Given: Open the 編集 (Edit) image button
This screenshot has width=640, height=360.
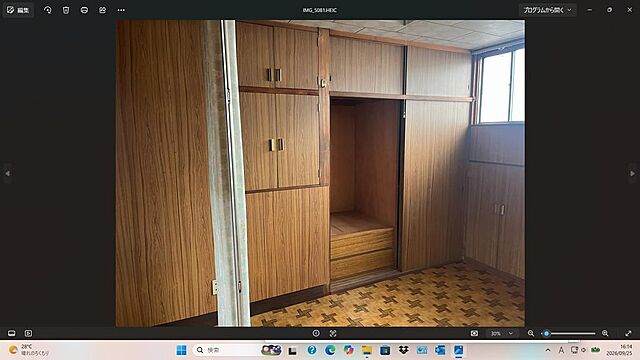Looking at the screenshot, I should coord(18,10).
